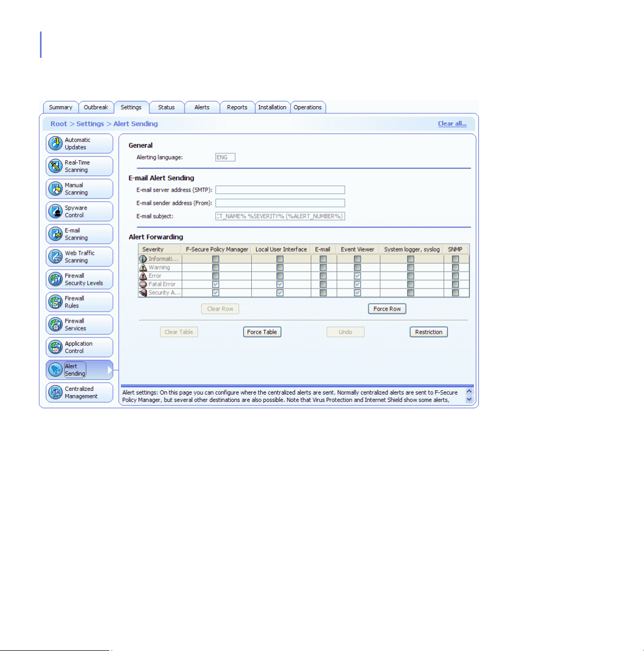Open Manual Scanning settings icon
The height and width of the screenshot is (651, 644).
click(55, 189)
